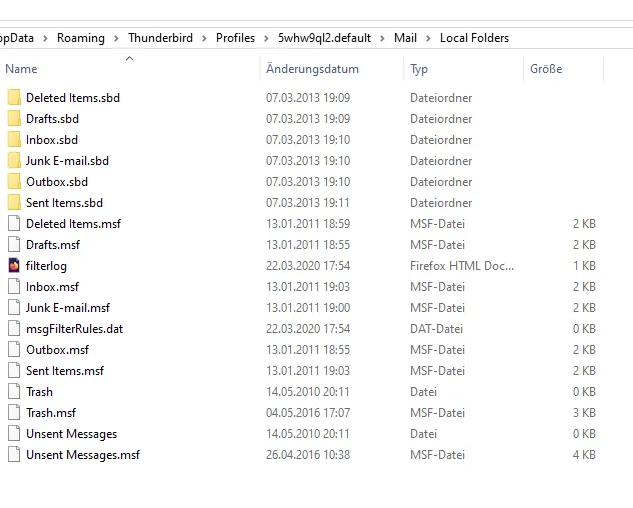Click the Unsent Messages.msf file icon
Viewport: 633px width, 508px height.
pyautogui.click(x=14, y=455)
